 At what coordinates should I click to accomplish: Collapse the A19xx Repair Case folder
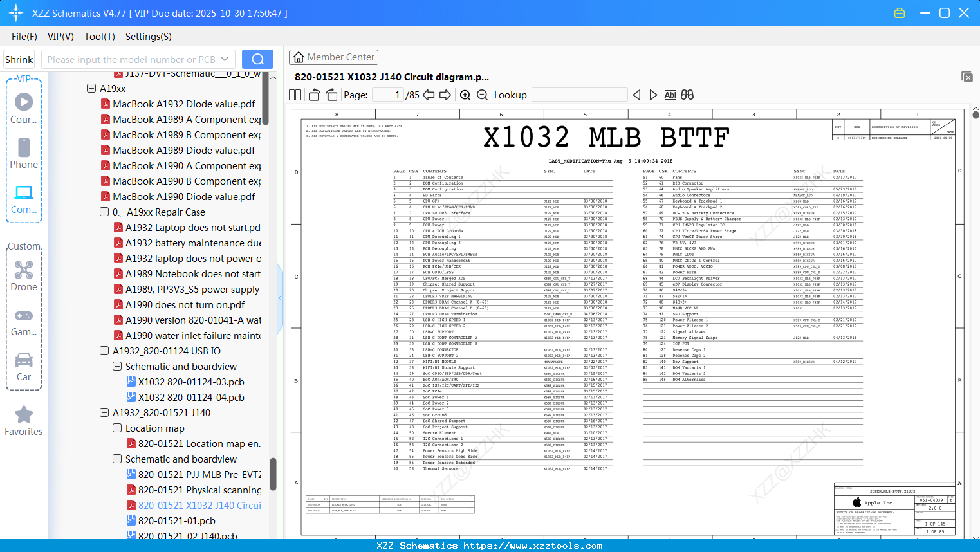[x=104, y=212]
